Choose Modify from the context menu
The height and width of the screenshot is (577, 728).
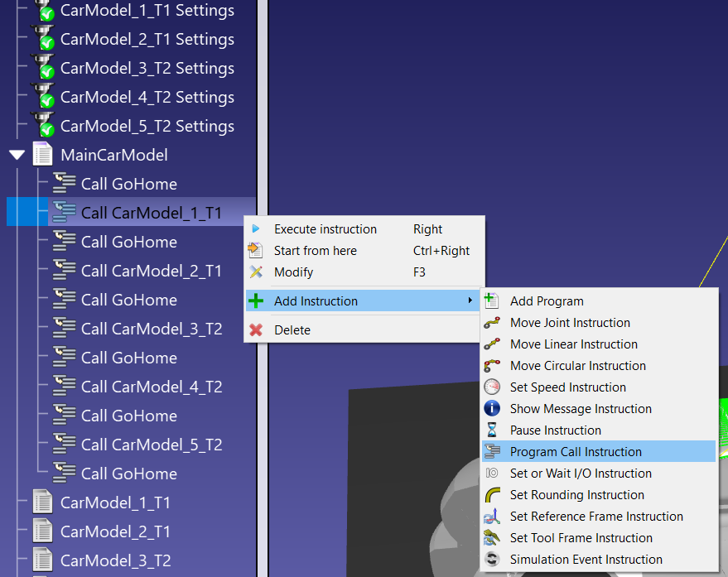(293, 272)
